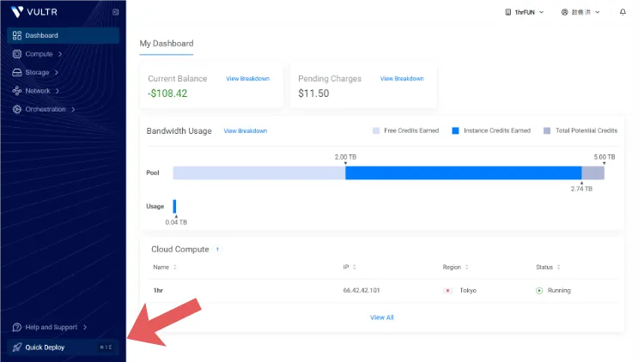Expand the Storage submenu chevron
The width and height of the screenshot is (644, 362).
click(57, 73)
